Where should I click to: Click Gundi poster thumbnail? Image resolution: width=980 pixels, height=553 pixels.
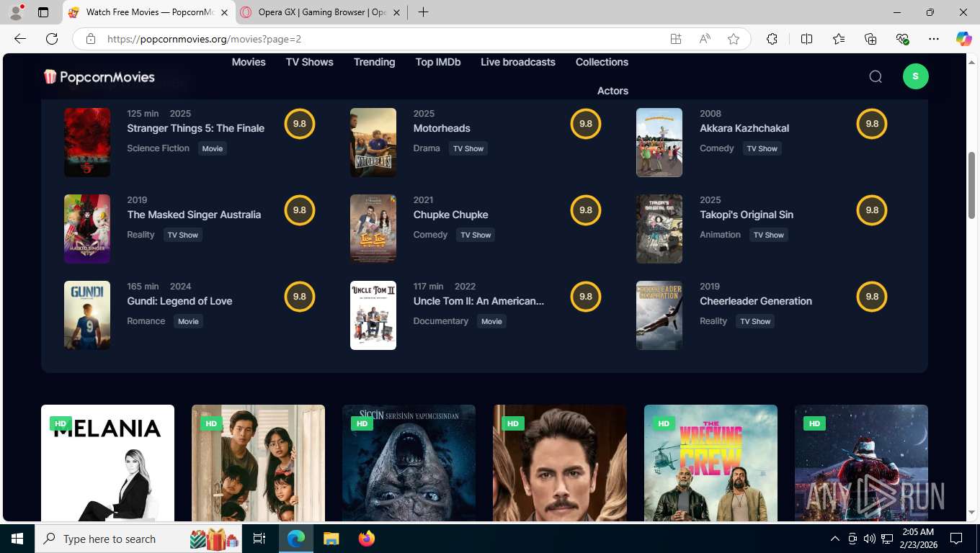click(87, 315)
